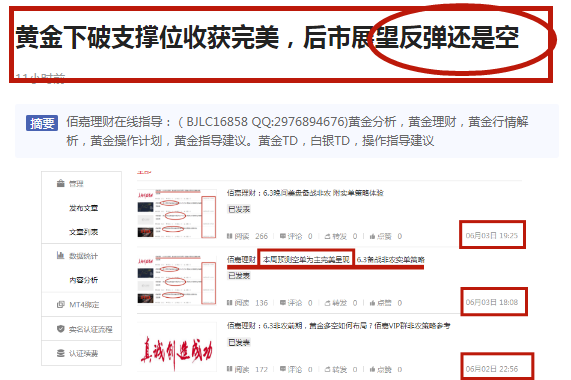Viewport: 571px width, 380px height.
Task: Open 文章列表 in the sidebar menu
Action: pos(83,232)
